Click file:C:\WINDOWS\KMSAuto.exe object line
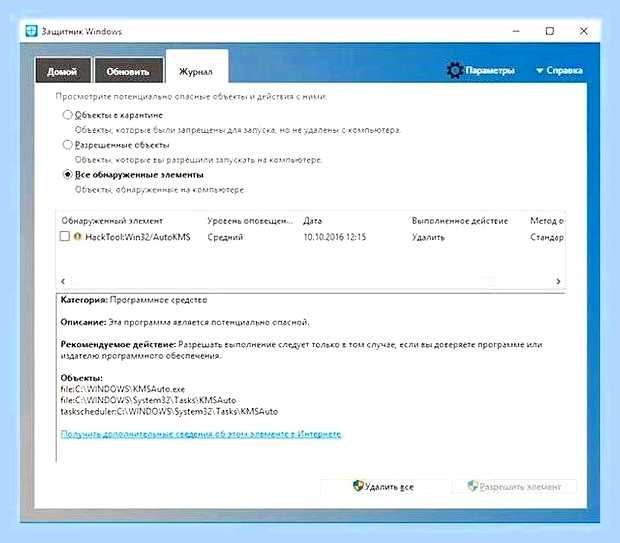Image resolution: width=620 pixels, height=543 pixels. pos(123,389)
